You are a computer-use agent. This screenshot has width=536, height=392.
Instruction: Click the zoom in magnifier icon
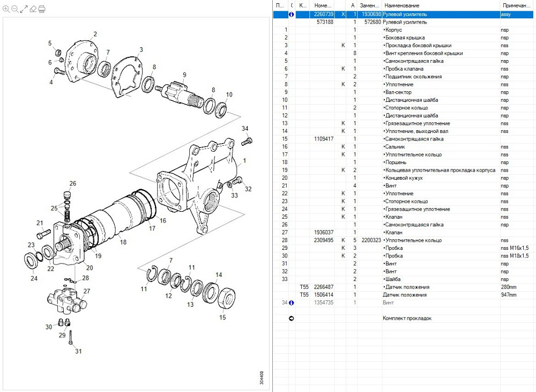[6, 9]
